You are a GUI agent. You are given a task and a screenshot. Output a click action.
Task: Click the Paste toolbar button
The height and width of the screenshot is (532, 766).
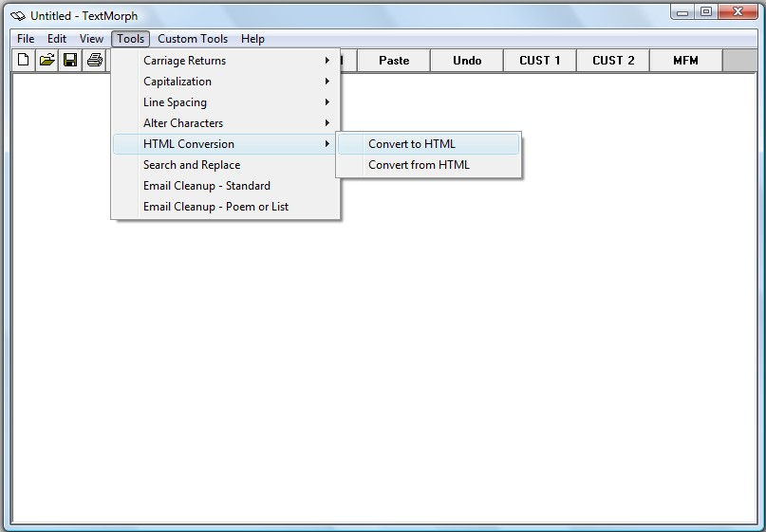click(394, 61)
